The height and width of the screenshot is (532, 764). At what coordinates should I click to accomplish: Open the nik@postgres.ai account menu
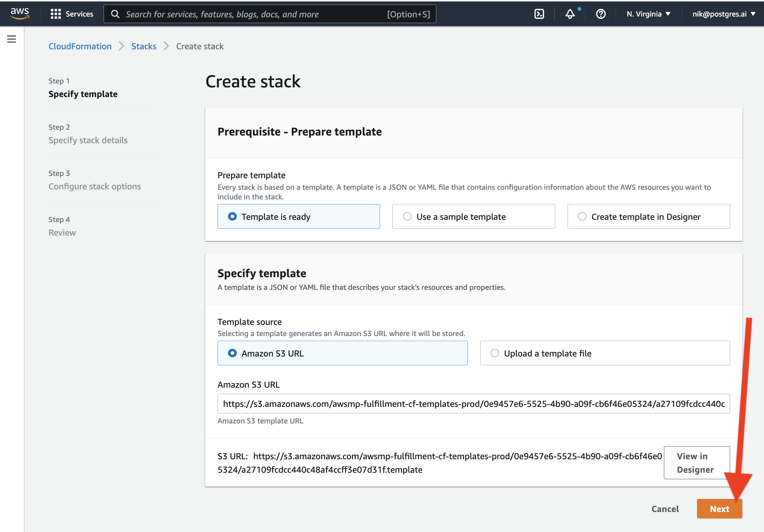tap(724, 14)
